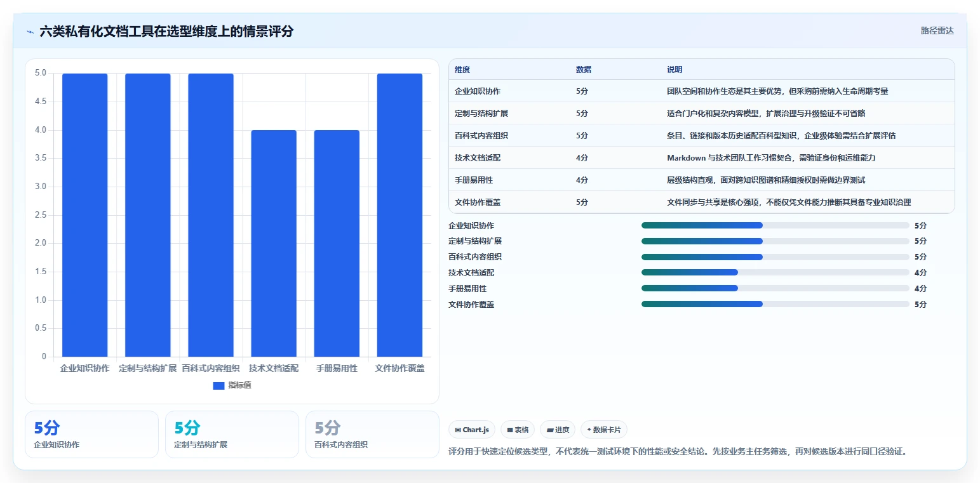Viewport: 980px width, 483px height.
Task: Click the 手册易用性 progress bar
Action: pyautogui.click(x=775, y=288)
